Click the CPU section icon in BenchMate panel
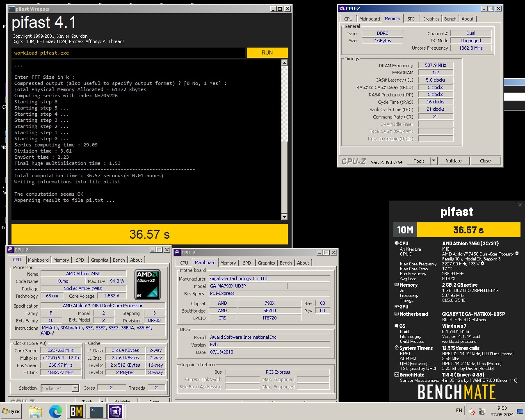The height and width of the screenshot is (420, 525). click(x=397, y=243)
